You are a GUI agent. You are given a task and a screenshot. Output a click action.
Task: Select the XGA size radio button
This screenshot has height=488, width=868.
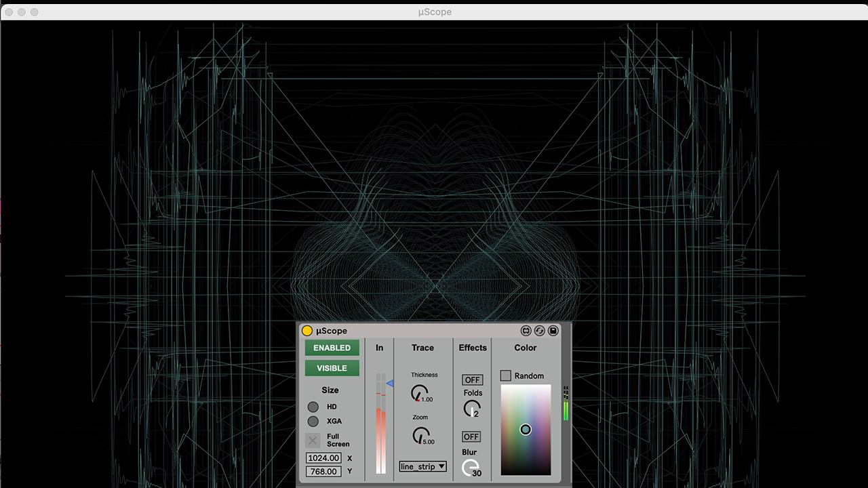click(313, 421)
